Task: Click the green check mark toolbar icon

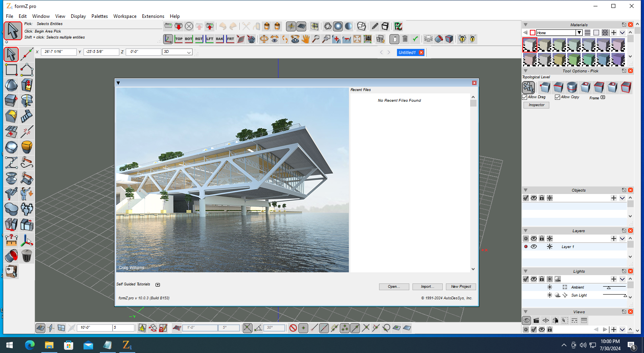Action: tap(415, 39)
